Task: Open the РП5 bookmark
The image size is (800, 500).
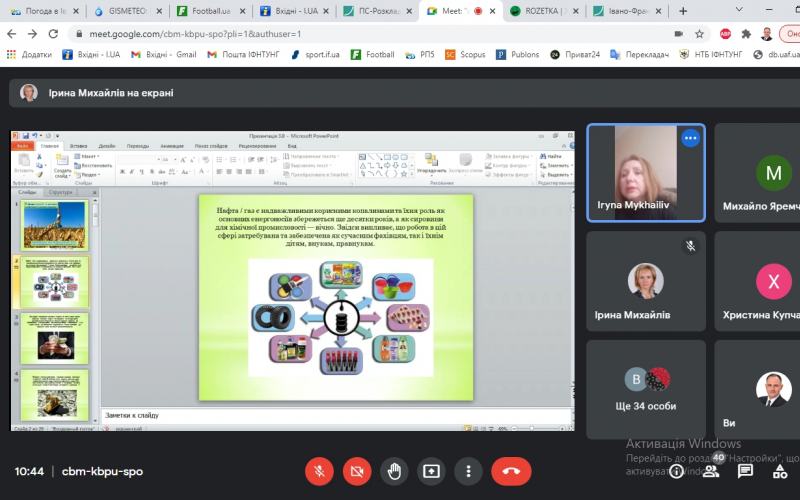Action: [419, 54]
